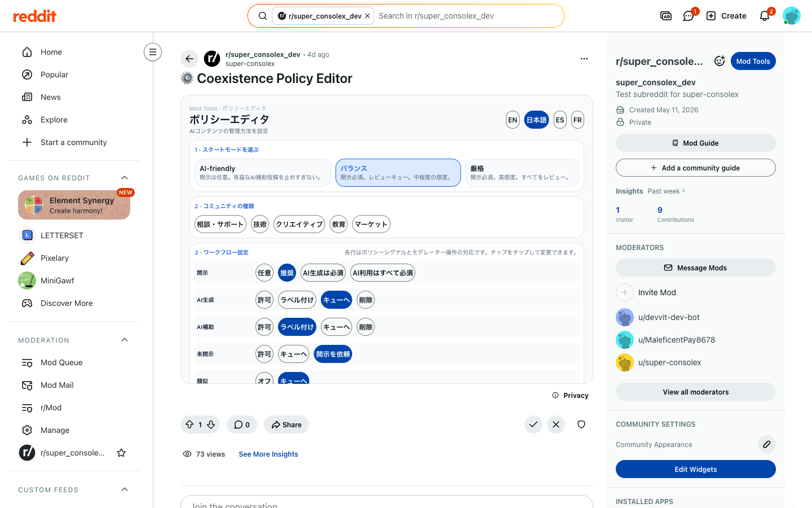Image resolution: width=812 pixels, height=508 pixels.
Task: Select the バランス start mode card
Action: 398,173
